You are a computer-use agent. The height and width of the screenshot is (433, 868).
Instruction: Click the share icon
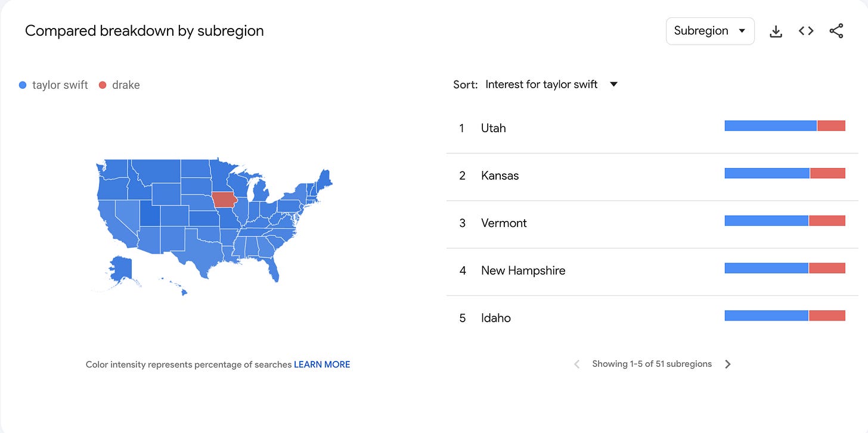tap(836, 31)
